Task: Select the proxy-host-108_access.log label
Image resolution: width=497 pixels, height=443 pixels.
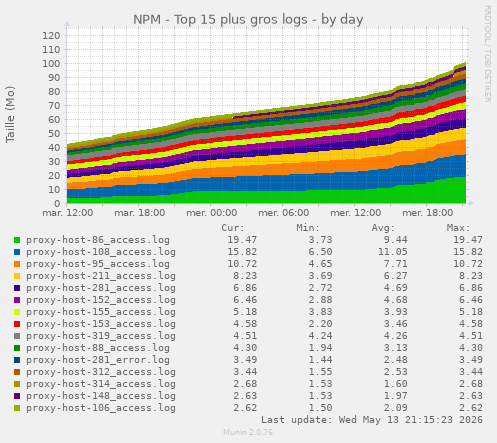Action: [101, 252]
